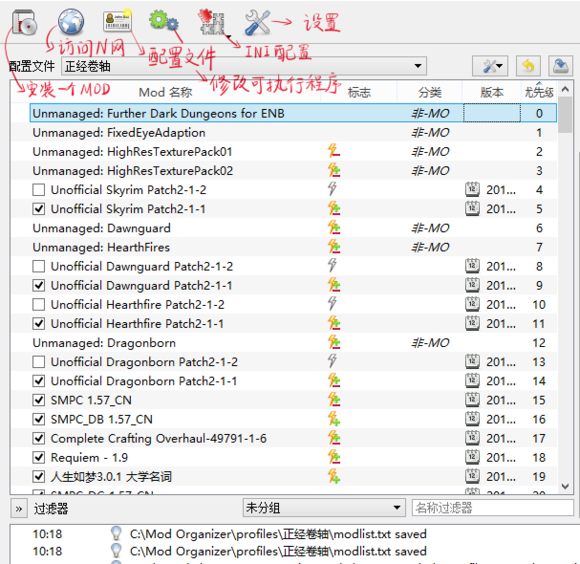
Task: Enable Unofficial Hearthfire Patch2-1-2 checkbox
Action: coord(38,304)
